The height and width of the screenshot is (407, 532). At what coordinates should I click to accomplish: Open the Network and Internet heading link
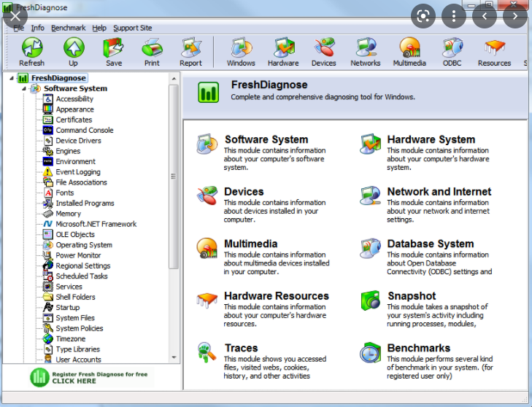(x=439, y=192)
